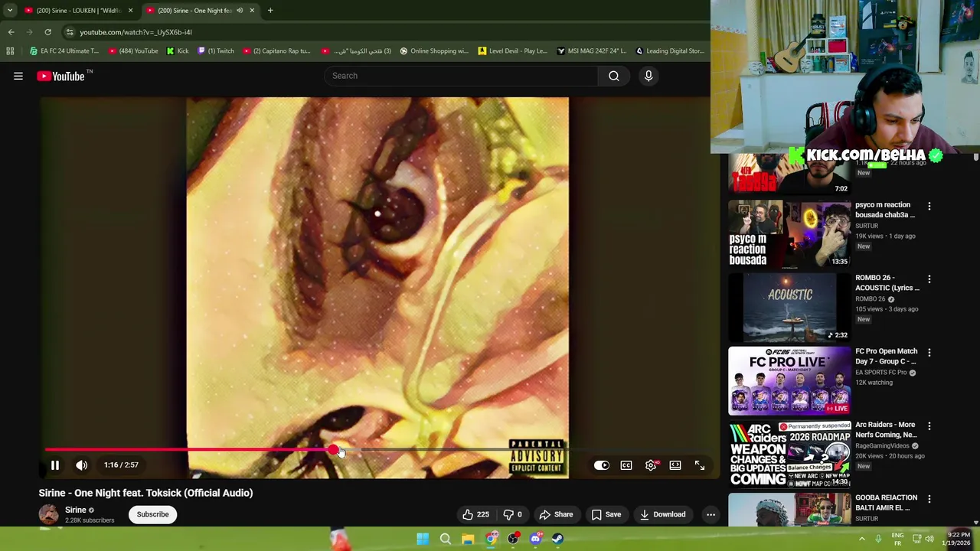Screen dimensions: 980x551
Task: Click the red progress scrubber handle
Action: (x=334, y=450)
